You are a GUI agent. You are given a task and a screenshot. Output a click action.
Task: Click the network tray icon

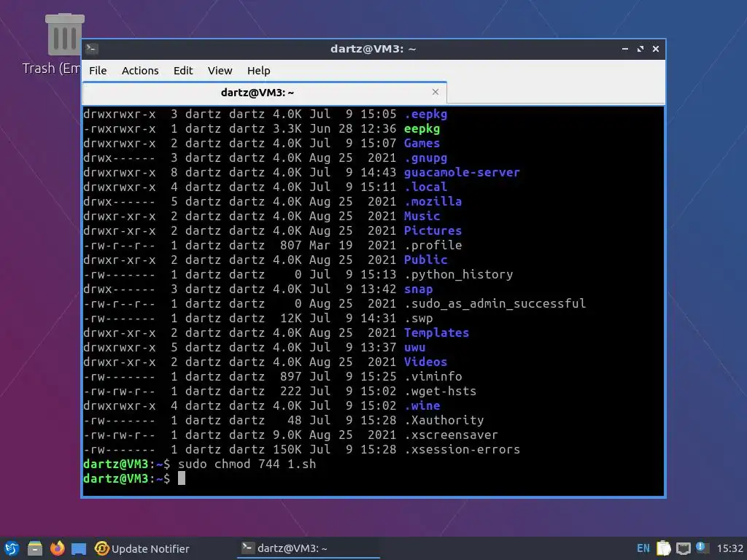(x=683, y=548)
